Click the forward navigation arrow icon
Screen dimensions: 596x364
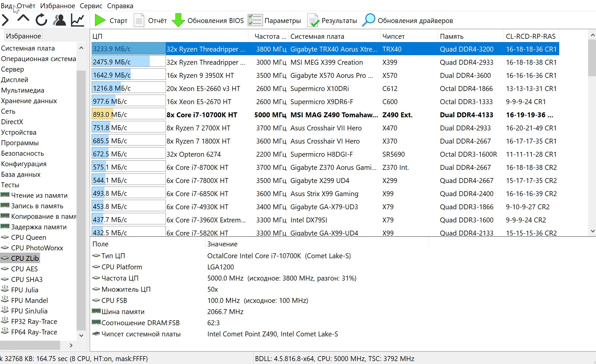pos(6,20)
